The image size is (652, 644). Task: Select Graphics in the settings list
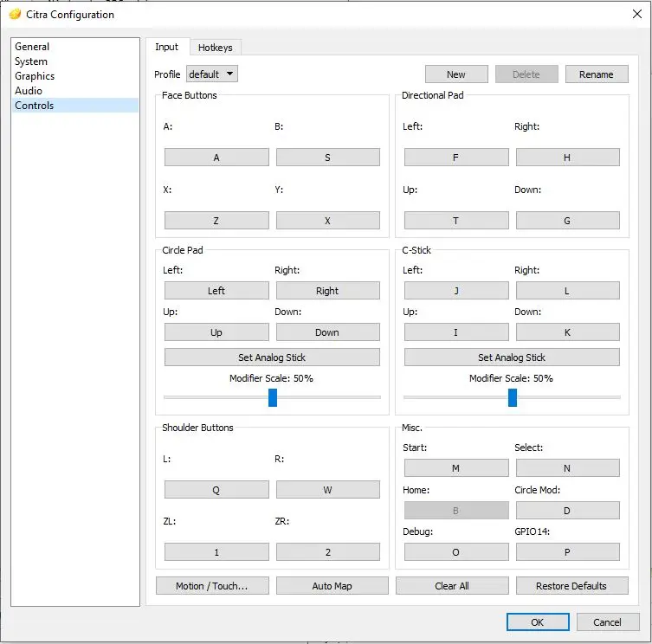(35, 76)
